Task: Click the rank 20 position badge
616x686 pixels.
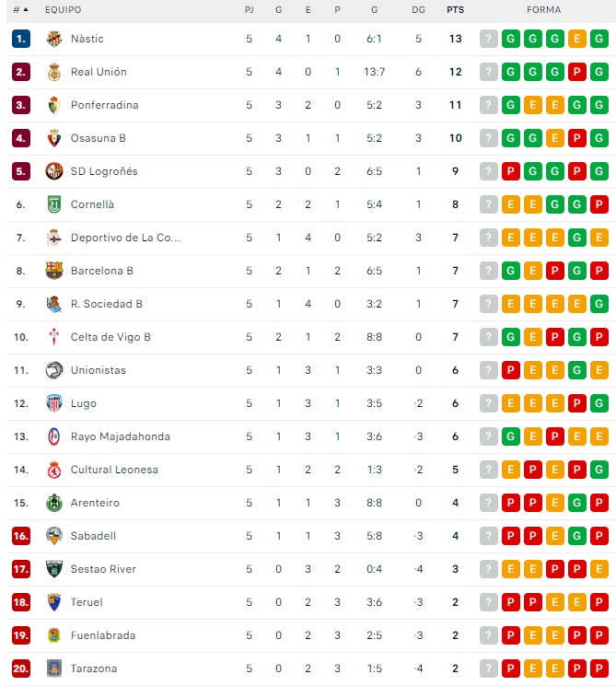Action: (21, 669)
